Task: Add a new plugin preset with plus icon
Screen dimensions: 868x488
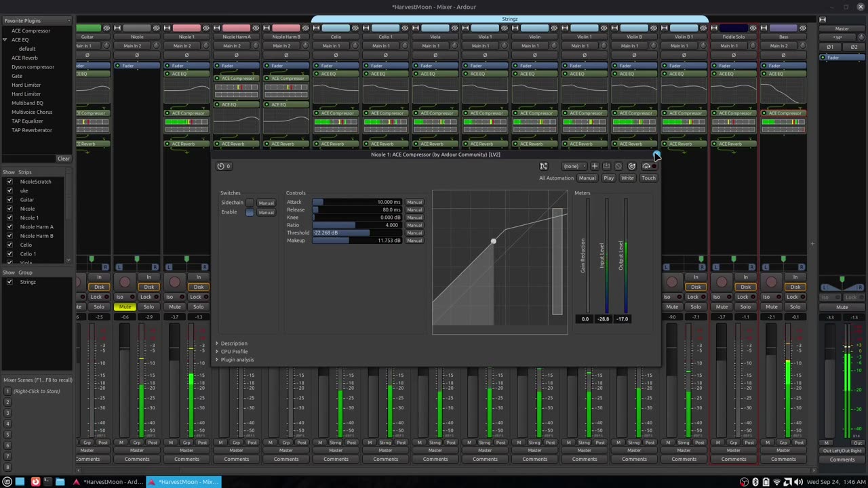Action: (x=595, y=166)
